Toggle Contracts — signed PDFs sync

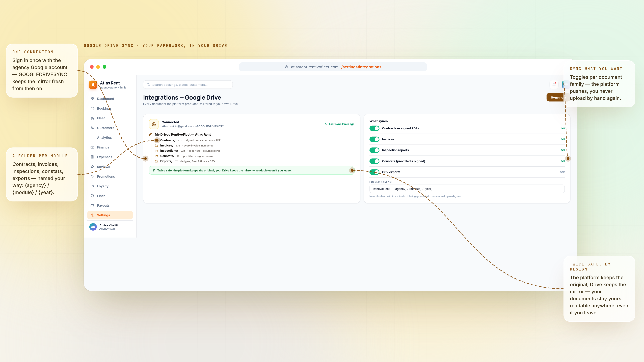coord(374,128)
